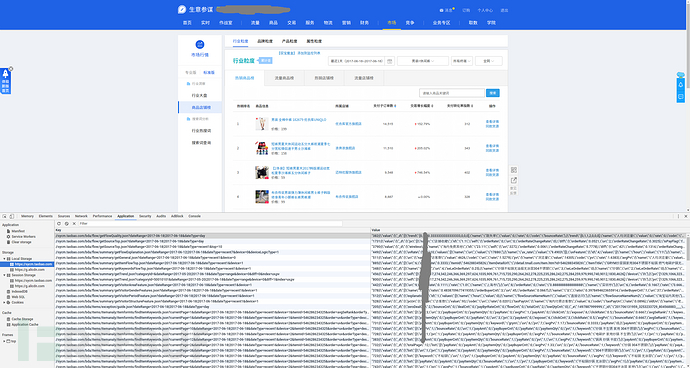This screenshot has width=690, height=368.
Task: Click the Filter input in DevTools
Action: [x=210, y=224]
